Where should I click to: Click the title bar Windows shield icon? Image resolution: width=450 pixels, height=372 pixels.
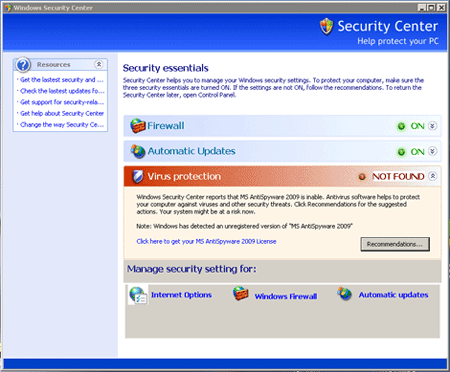click(x=7, y=7)
